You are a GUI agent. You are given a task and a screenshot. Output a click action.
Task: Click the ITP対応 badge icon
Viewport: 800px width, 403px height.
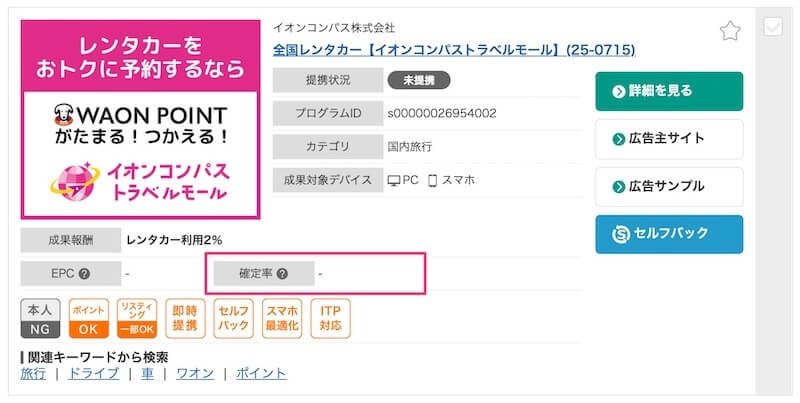coord(330,317)
